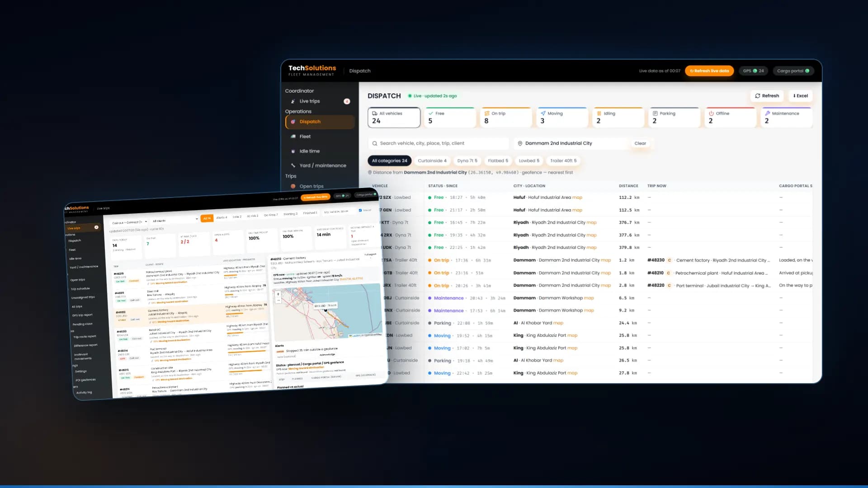Open trip #48230 in Trip Now column
Image resolution: width=868 pixels, height=488 pixels.
click(x=656, y=260)
